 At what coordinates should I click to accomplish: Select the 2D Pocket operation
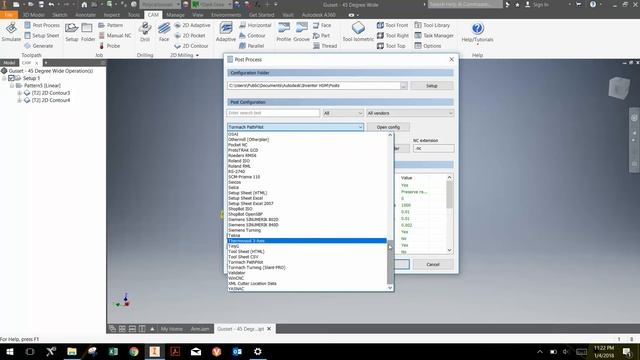click(190, 36)
